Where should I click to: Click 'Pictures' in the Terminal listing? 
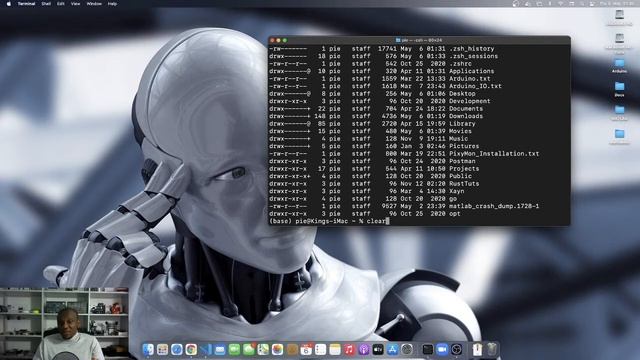(464, 146)
